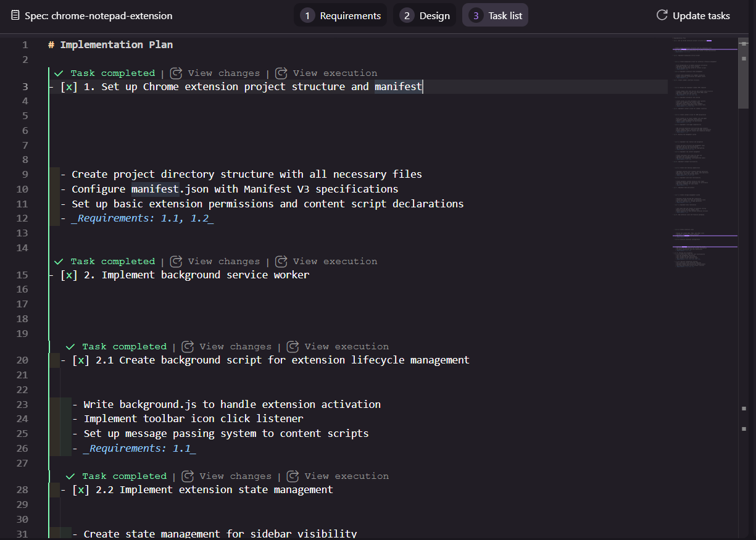
Task: Click the green checkmark above task 2
Action: 59,261
